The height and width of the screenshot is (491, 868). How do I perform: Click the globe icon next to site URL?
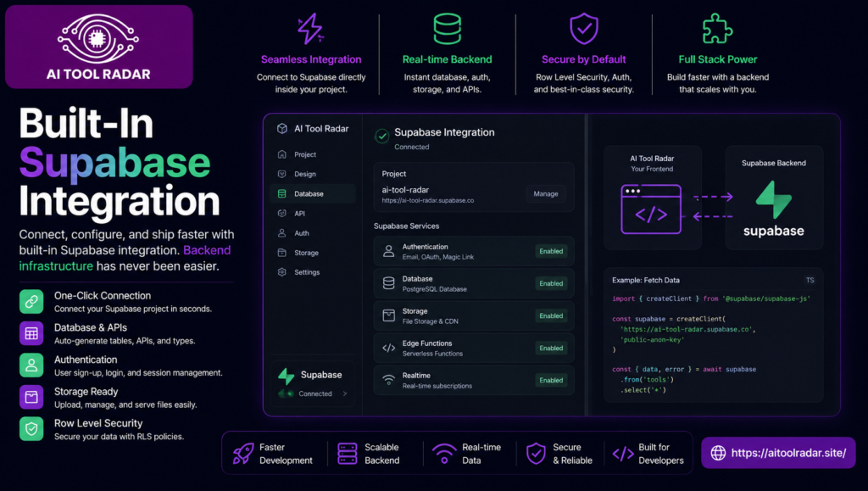coord(718,453)
